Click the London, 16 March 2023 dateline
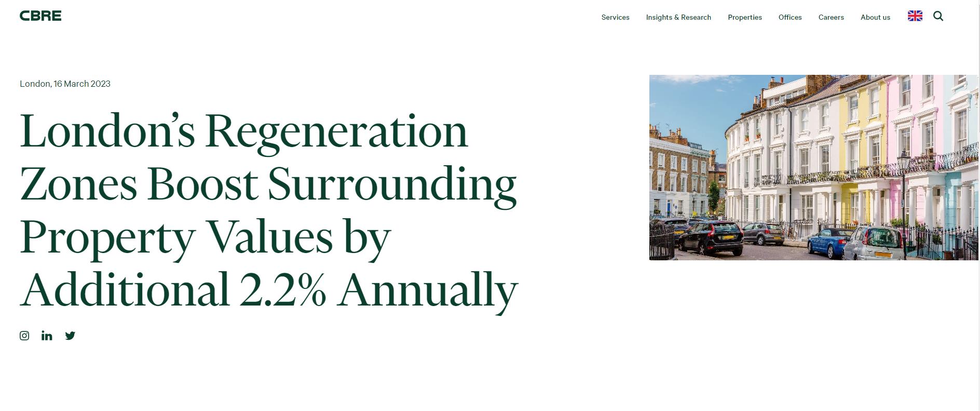Image resolution: width=980 pixels, height=411 pixels. pos(65,84)
